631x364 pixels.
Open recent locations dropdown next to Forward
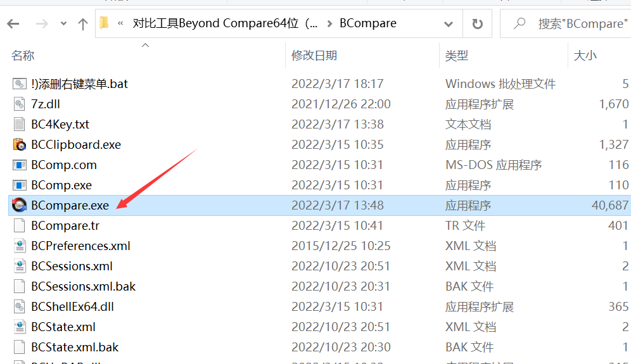(63, 23)
